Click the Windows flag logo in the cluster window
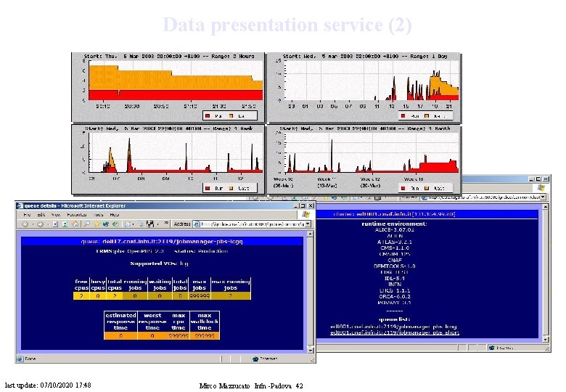Screen dimensions: 566x392 [x=541, y=187]
